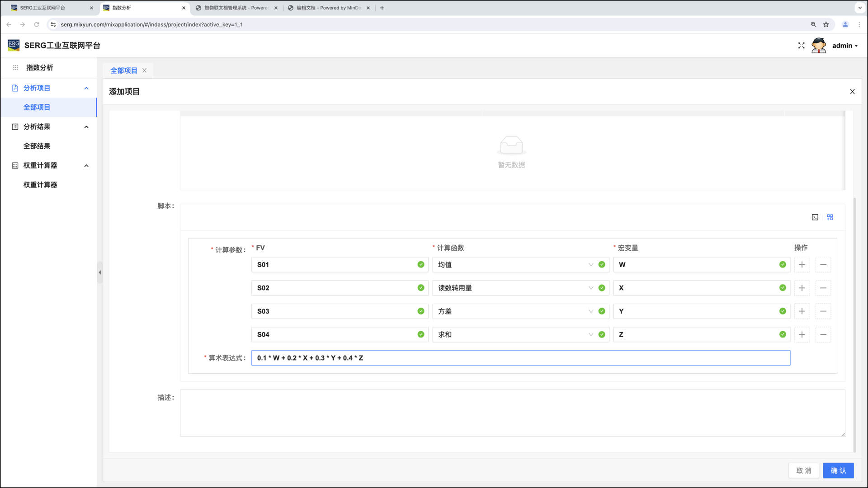Add a row after the S03 parameter
The image size is (868, 488).
click(x=802, y=311)
